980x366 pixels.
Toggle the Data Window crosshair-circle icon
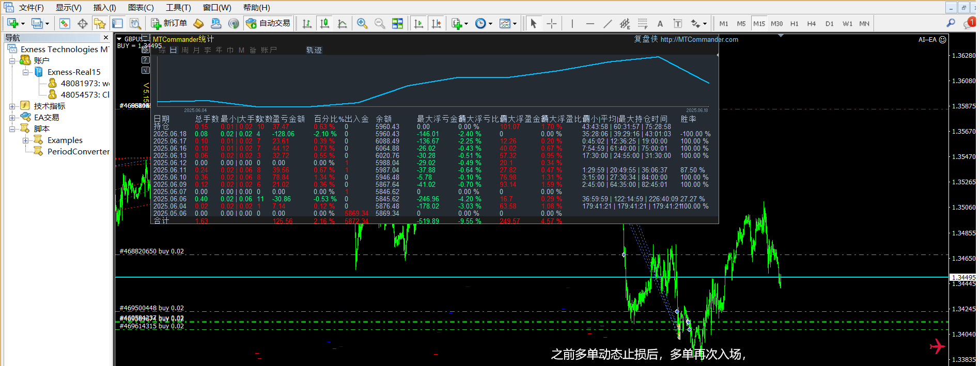(82, 23)
